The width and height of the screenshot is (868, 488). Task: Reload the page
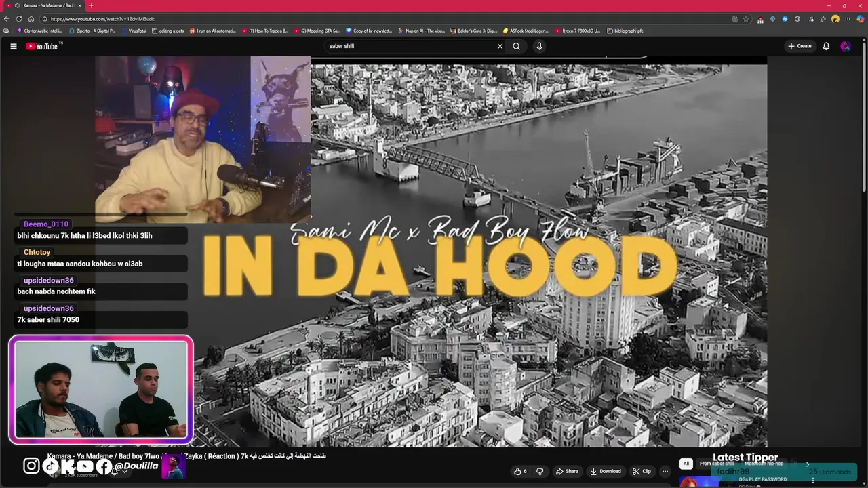[19, 19]
